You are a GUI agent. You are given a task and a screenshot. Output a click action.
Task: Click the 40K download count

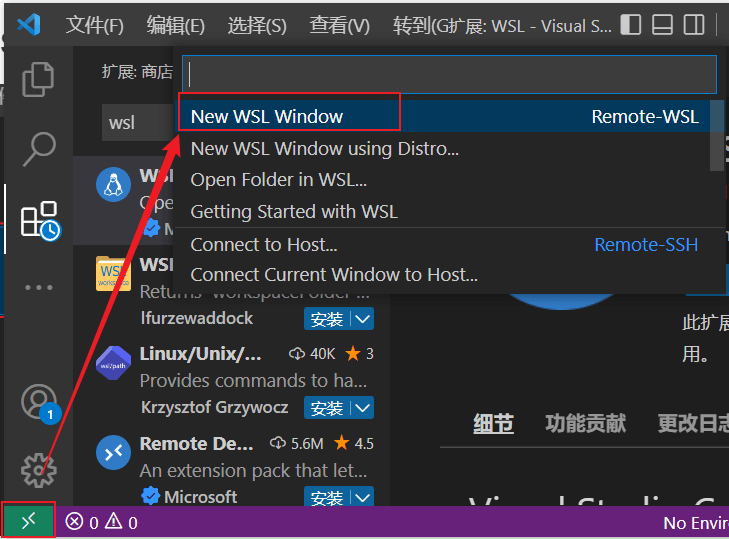pos(312,354)
